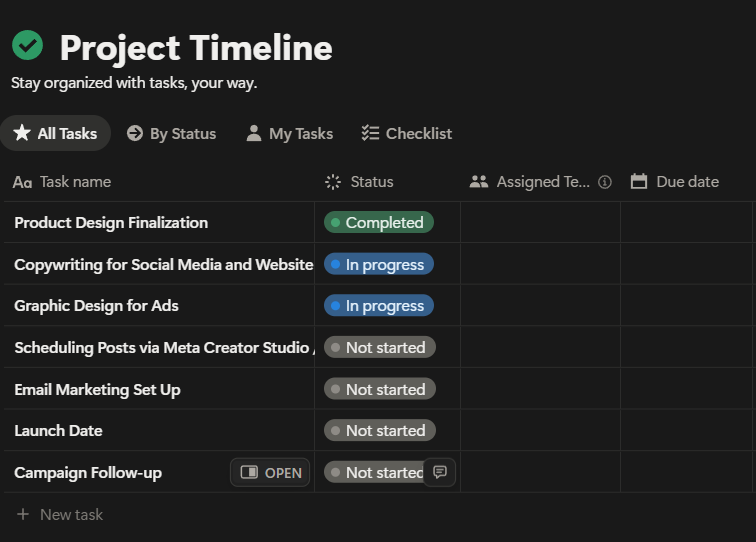Switch to the All Tasks view tab
The height and width of the screenshot is (542, 756).
[x=55, y=133]
